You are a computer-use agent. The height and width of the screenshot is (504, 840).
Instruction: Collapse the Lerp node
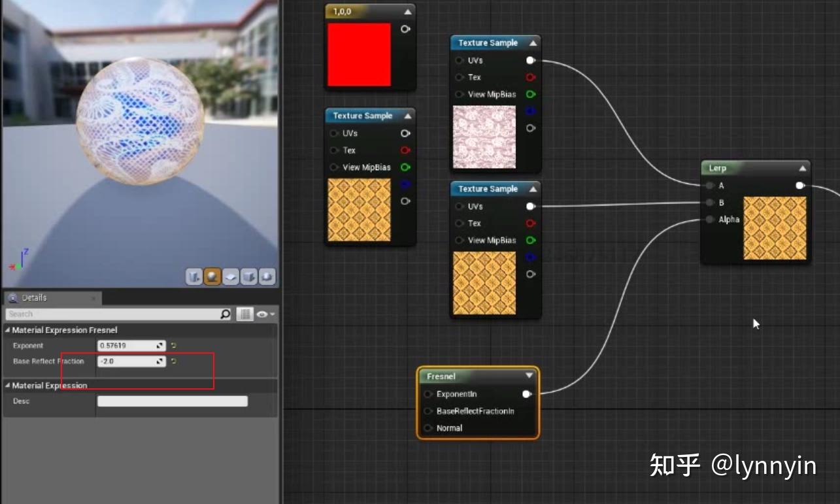(x=803, y=168)
